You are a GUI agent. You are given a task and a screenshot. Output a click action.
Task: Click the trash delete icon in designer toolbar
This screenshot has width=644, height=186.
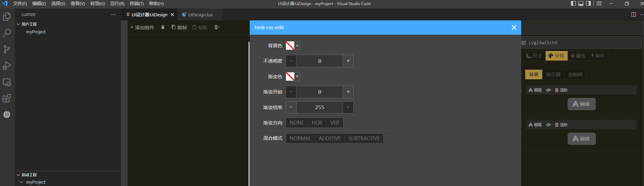tap(163, 27)
